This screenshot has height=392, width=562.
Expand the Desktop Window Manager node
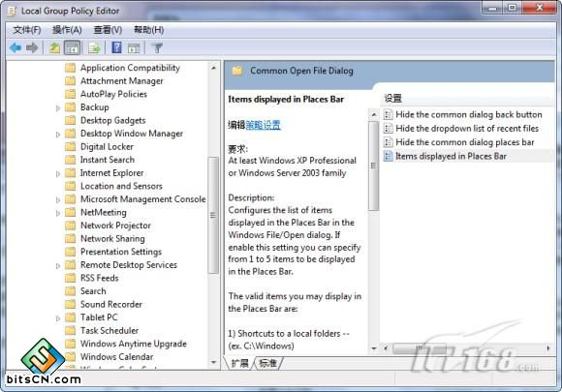tap(58, 135)
